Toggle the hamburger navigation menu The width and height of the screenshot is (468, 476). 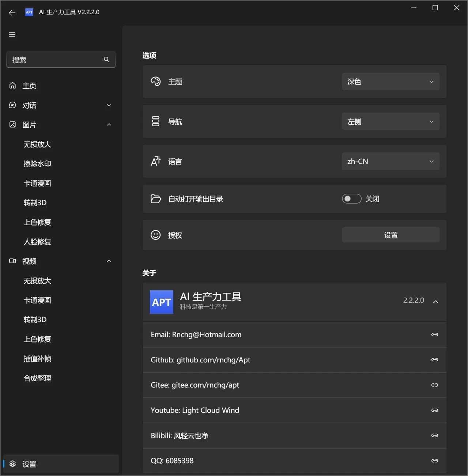(x=12, y=35)
